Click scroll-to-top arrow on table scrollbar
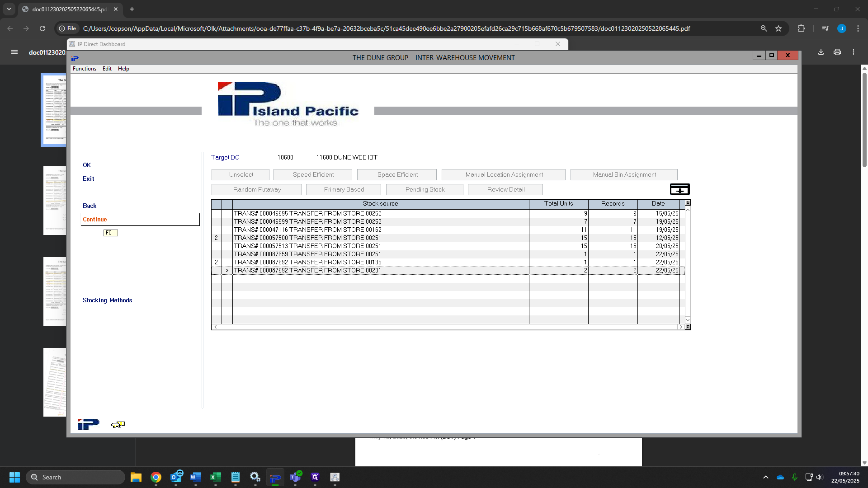 pos(688,203)
